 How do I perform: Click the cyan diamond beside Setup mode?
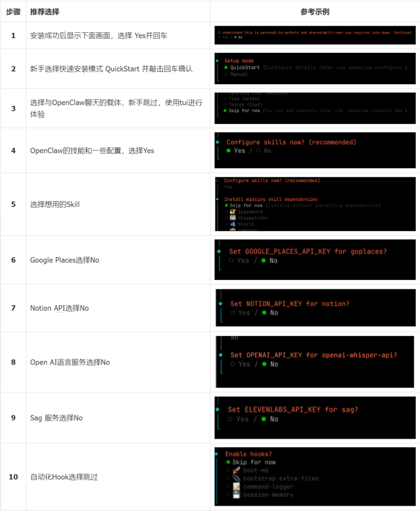point(217,61)
